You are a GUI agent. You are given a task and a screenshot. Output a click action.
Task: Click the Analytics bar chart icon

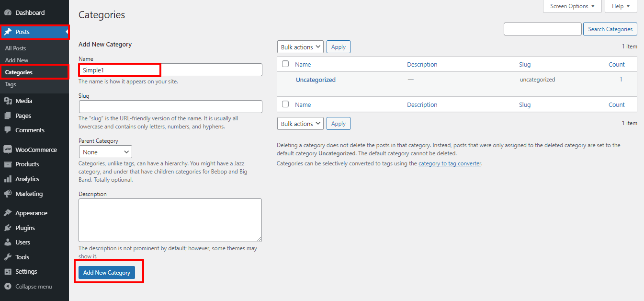[8, 179]
